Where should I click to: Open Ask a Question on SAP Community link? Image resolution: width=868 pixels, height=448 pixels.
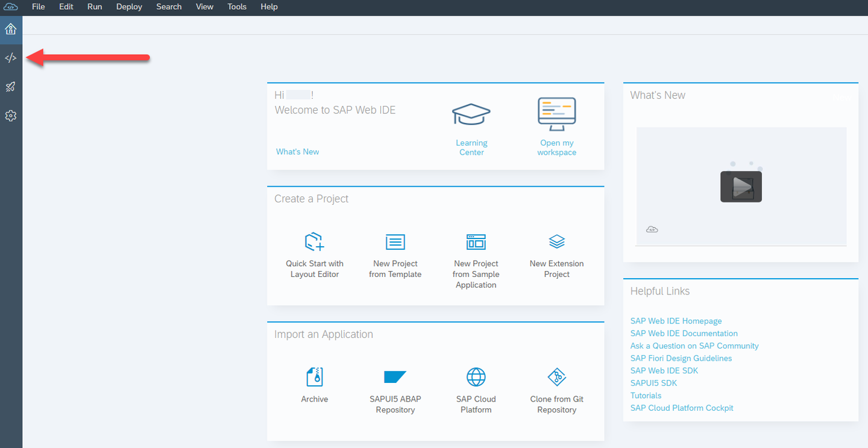tap(694, 346)
